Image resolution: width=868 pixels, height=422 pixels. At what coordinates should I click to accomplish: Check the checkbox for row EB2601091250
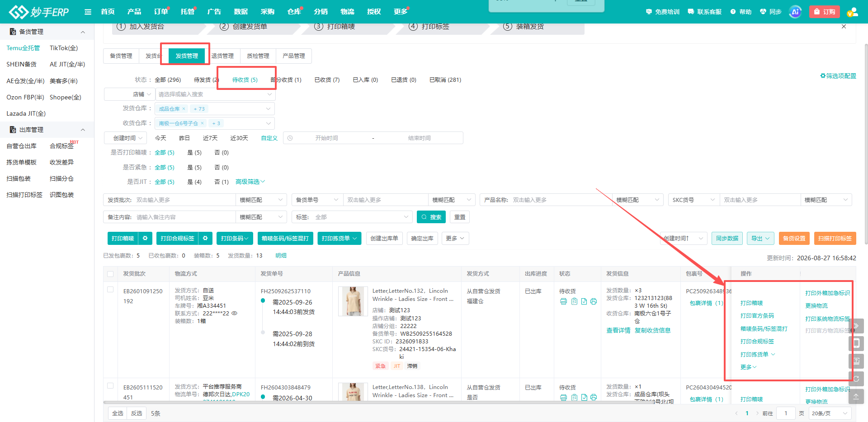[x=110, y=290]
